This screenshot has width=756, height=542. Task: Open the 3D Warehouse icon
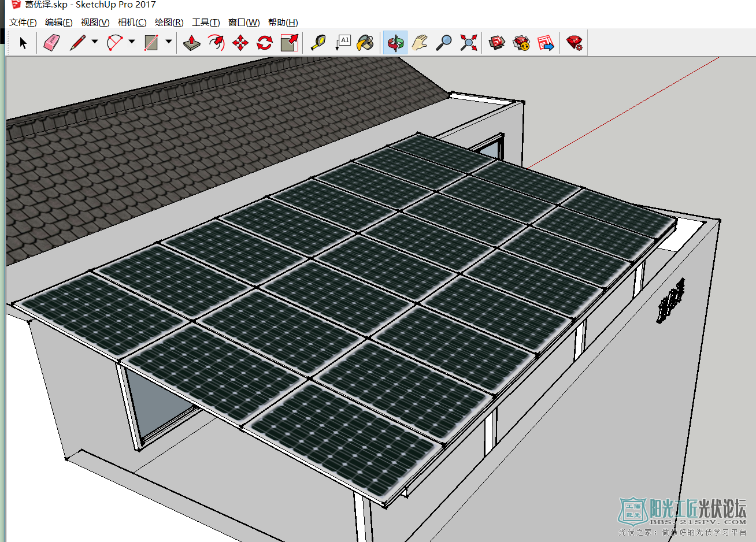coord(497,43)
